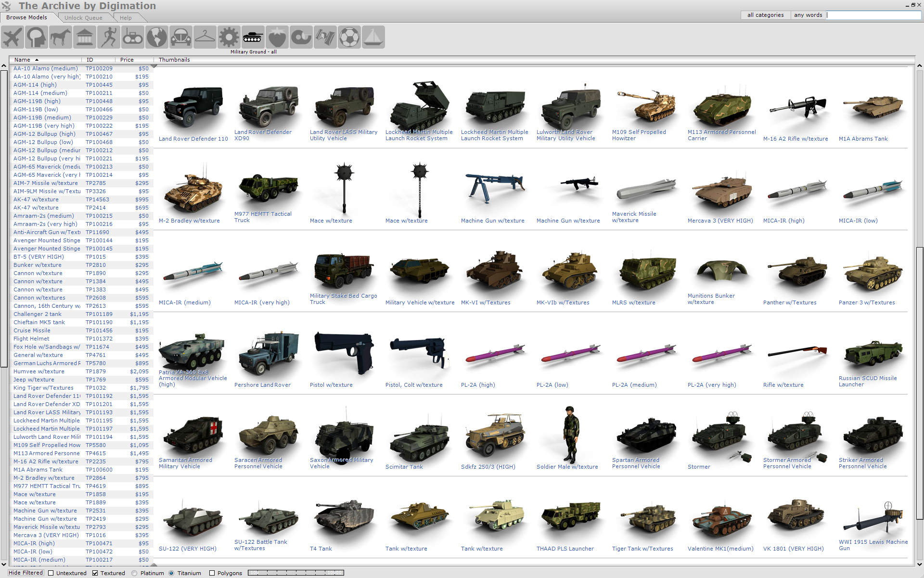
Task: Select the strawberry food category icon
Action: click(277, 37)
